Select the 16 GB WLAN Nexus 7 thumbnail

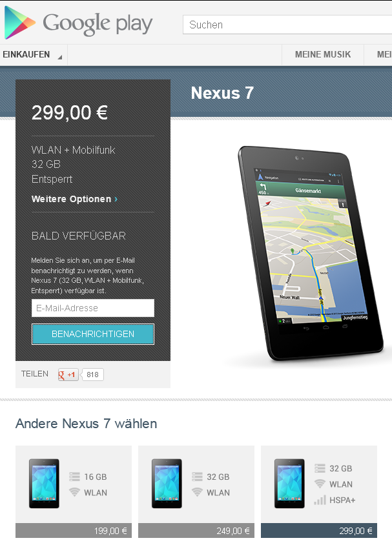pyautogui.click(x=44, y=484)
